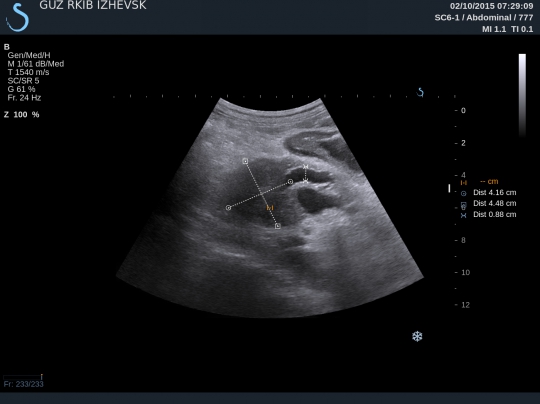The width and height of the screenshot is (540, 404).
Task: Click the B mode label
Action: click(x=7, y=47)
